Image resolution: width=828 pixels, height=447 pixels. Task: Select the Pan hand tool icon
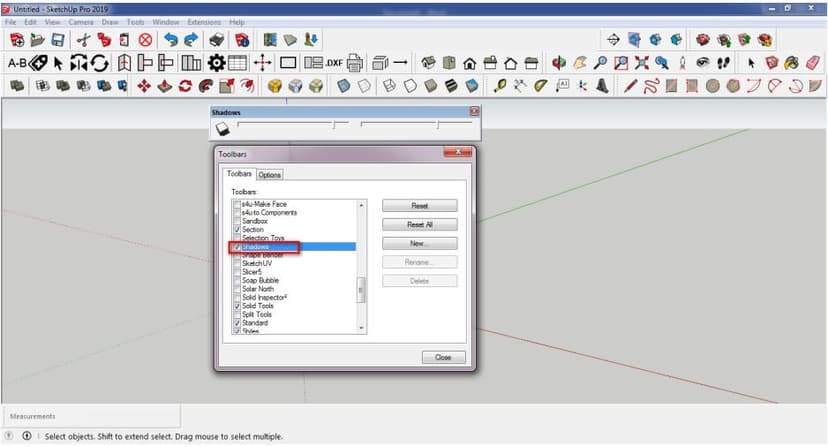[x=579, y=63]
